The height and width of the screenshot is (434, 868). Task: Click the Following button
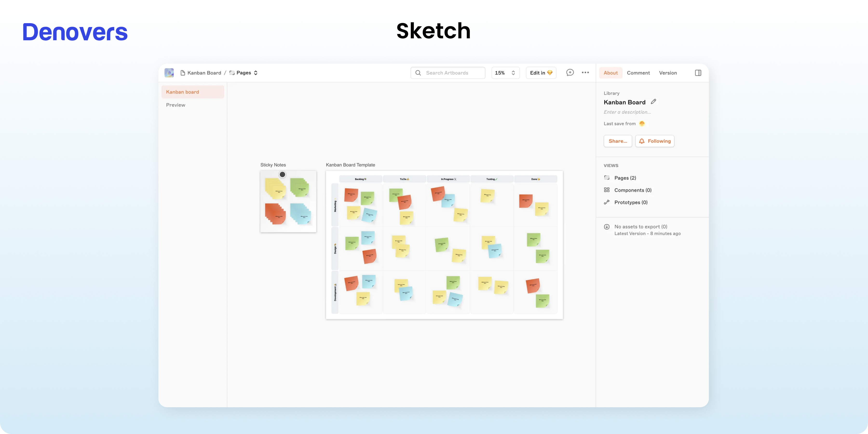(655, 141)
